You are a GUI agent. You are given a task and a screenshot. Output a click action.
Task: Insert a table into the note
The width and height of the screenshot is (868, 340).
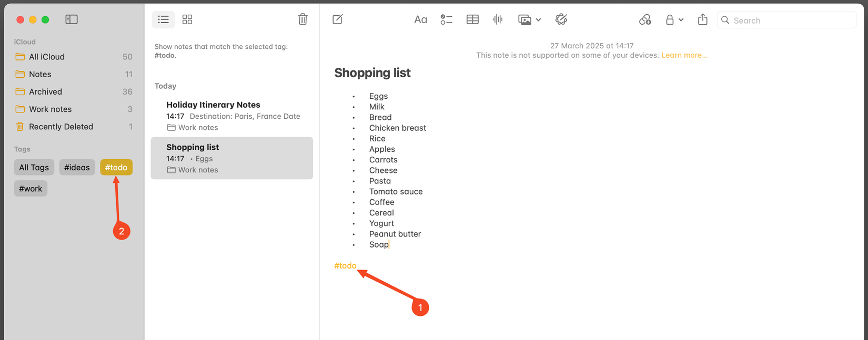[472, 19]
